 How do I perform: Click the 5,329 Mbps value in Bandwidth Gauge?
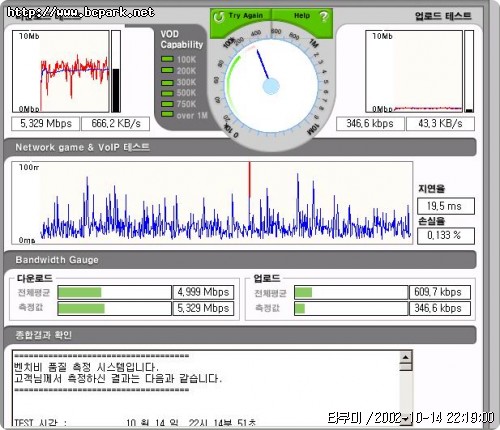tap(203, 308)
